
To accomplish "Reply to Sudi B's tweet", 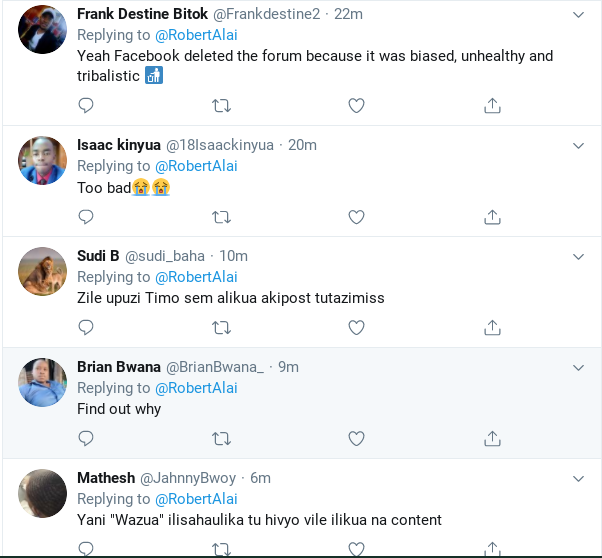I will (x=86, y=328).
